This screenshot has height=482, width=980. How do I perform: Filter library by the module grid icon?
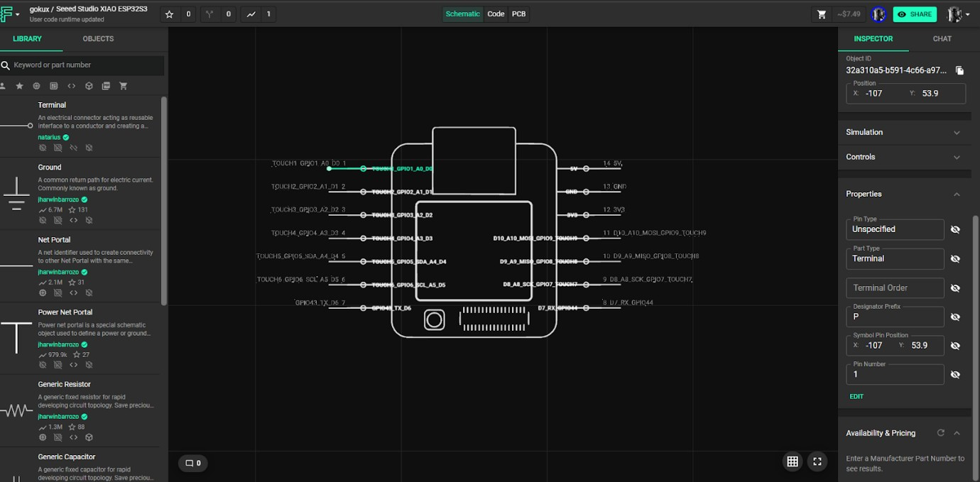54,86
